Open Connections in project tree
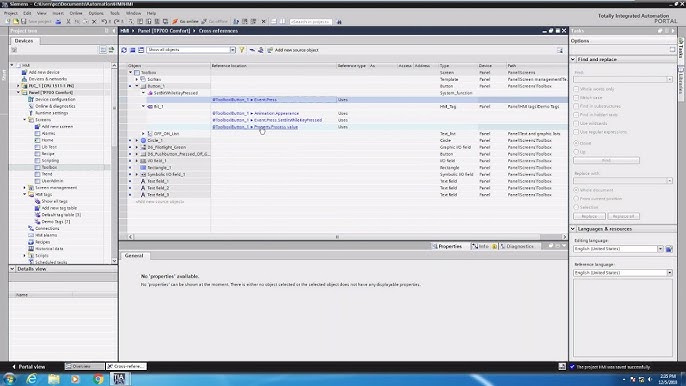The width and height of the screenshot is (686, 386). [47, 228]
